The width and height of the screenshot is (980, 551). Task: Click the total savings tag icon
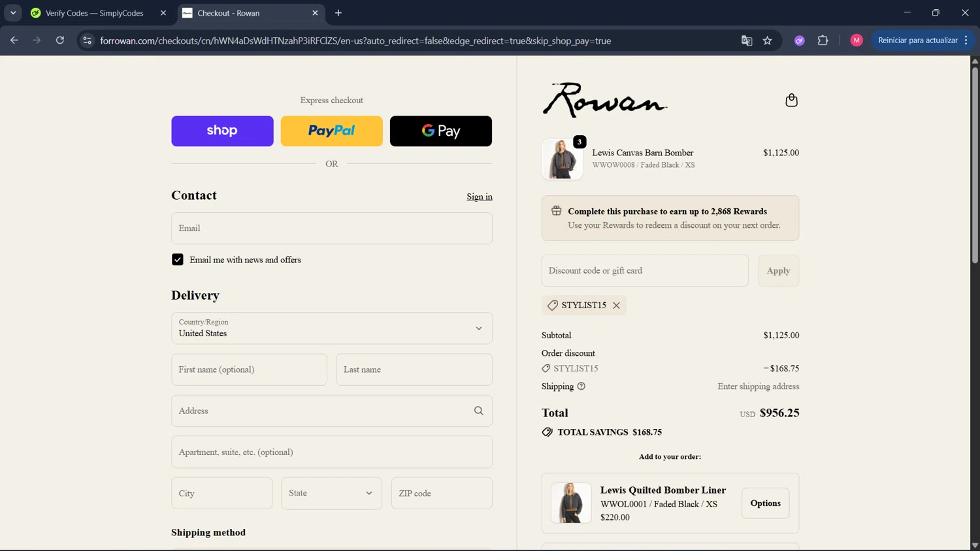click(x=547, y=432)
